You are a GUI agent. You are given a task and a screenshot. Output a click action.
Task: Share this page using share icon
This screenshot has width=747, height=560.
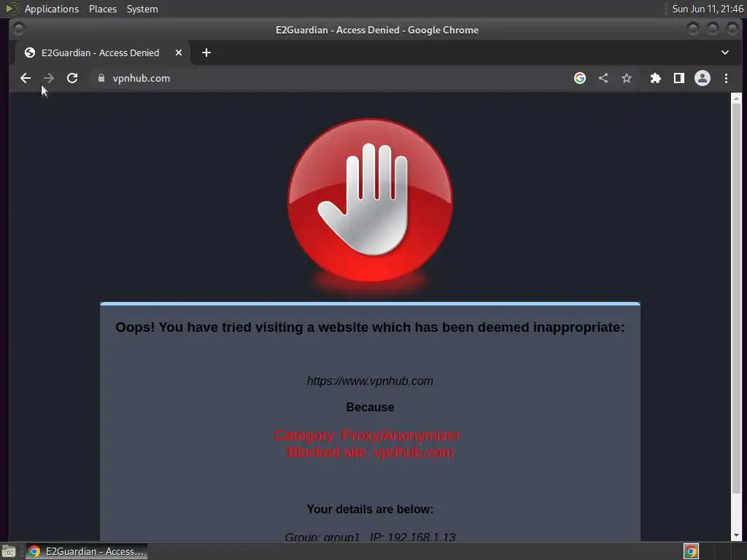pyautogui.click(x=603, y=78)
